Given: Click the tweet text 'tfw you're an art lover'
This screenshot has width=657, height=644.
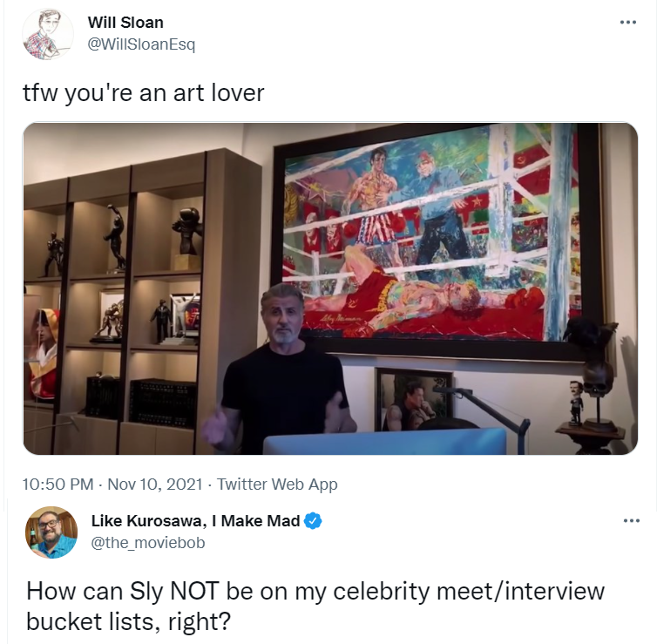Looking at the screenshot, I should (143, 93).
